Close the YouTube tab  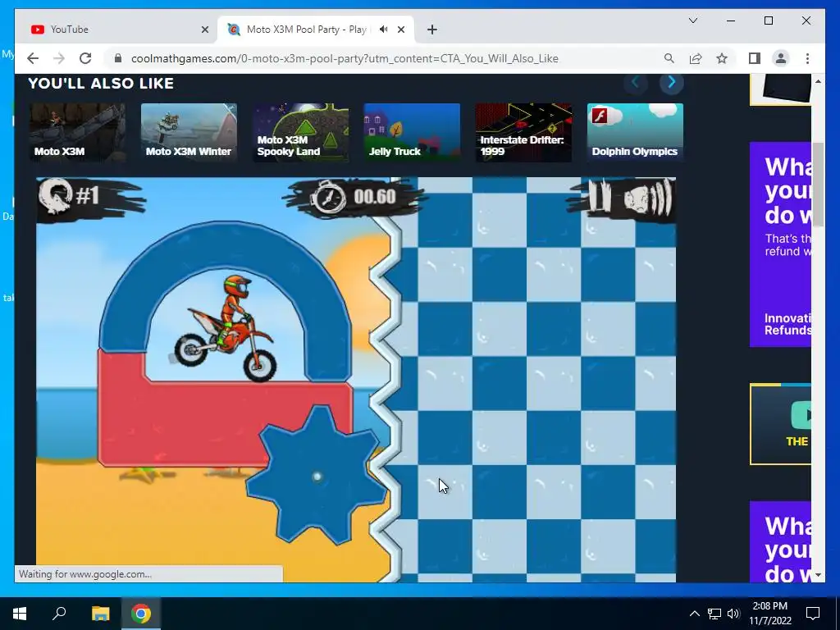click(x=204, y=30)
